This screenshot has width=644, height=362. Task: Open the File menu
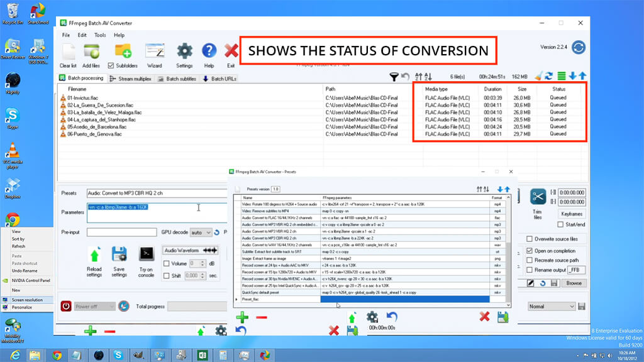pyautogui.click(x=65, y=35)
